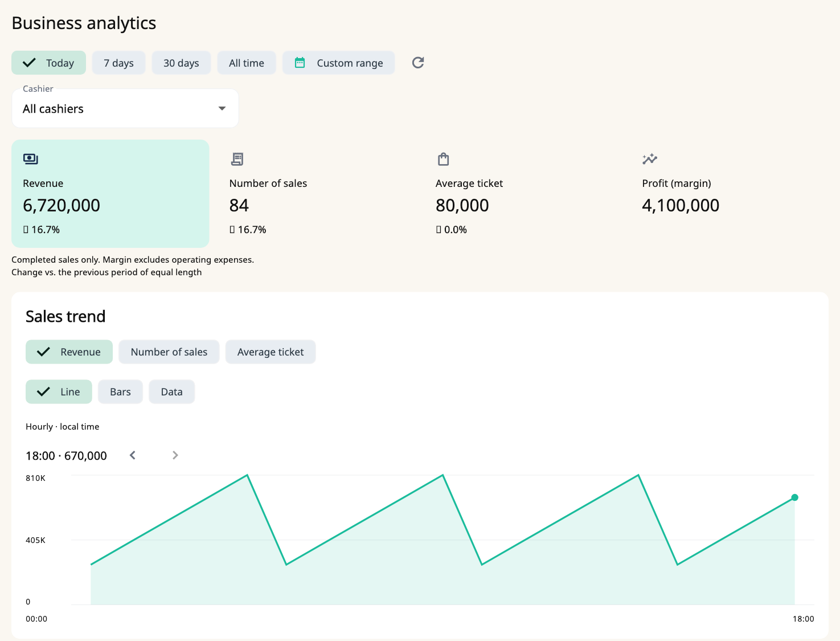
Task: Show Revenue in Sales trend chart
Action: [x=69, y=352]
